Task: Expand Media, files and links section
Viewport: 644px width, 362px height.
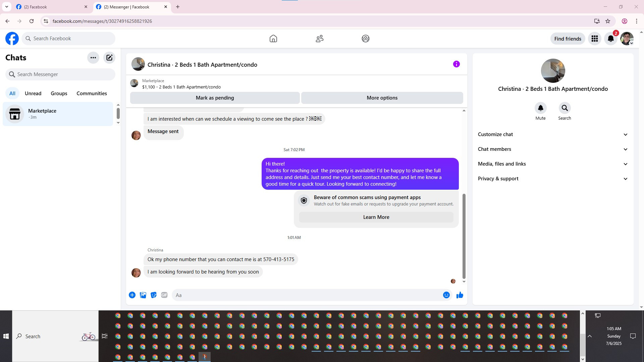Action: click(x=552, y=164)
